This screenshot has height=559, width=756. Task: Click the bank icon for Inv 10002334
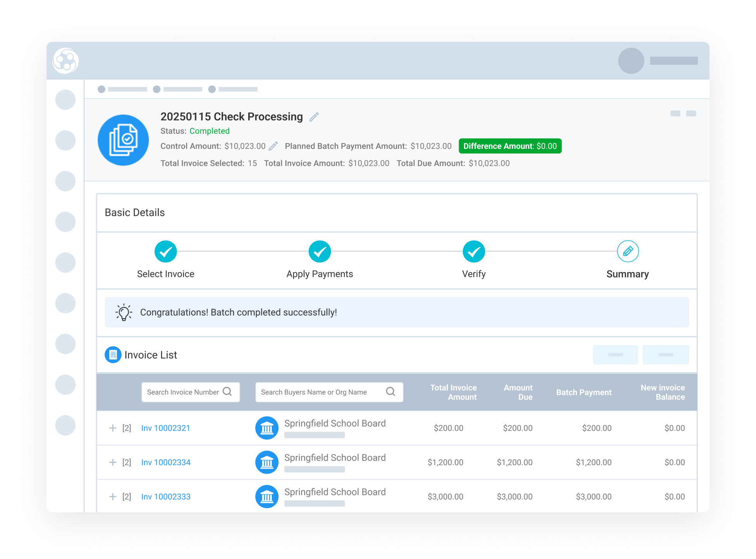click(x=267, y=462)
